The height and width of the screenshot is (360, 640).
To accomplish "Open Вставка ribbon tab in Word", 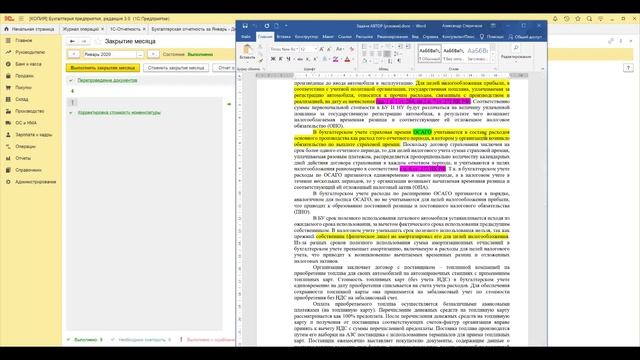I will (x=283, y=37).
